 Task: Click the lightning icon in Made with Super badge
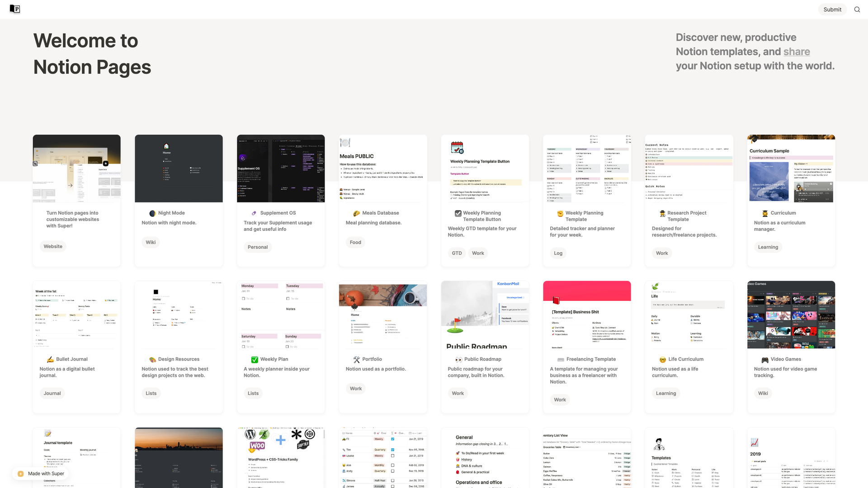click(x=20, y=474)
